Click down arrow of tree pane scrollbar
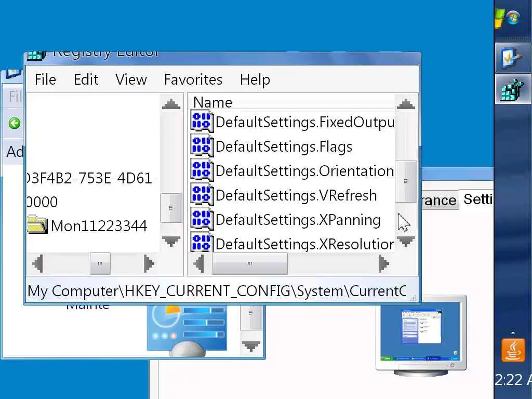This screenshot has height=399, width=532. tap(171, 241)
